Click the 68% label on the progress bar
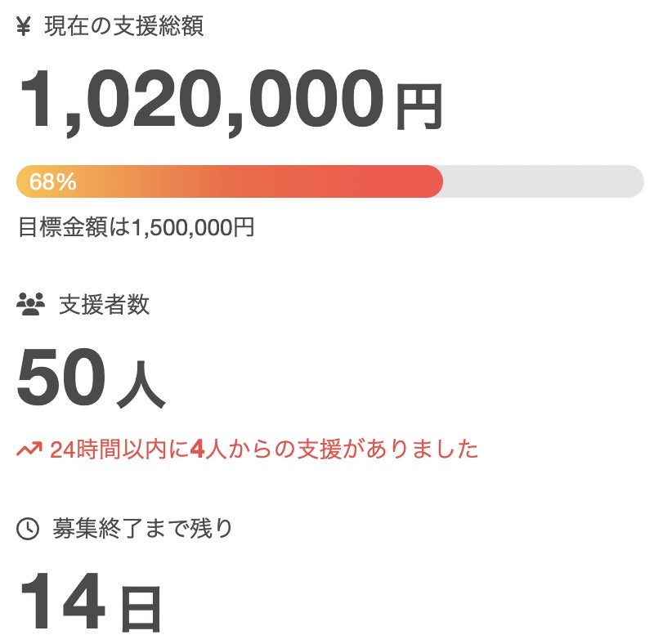654x644 pixels. coord(53,182)
